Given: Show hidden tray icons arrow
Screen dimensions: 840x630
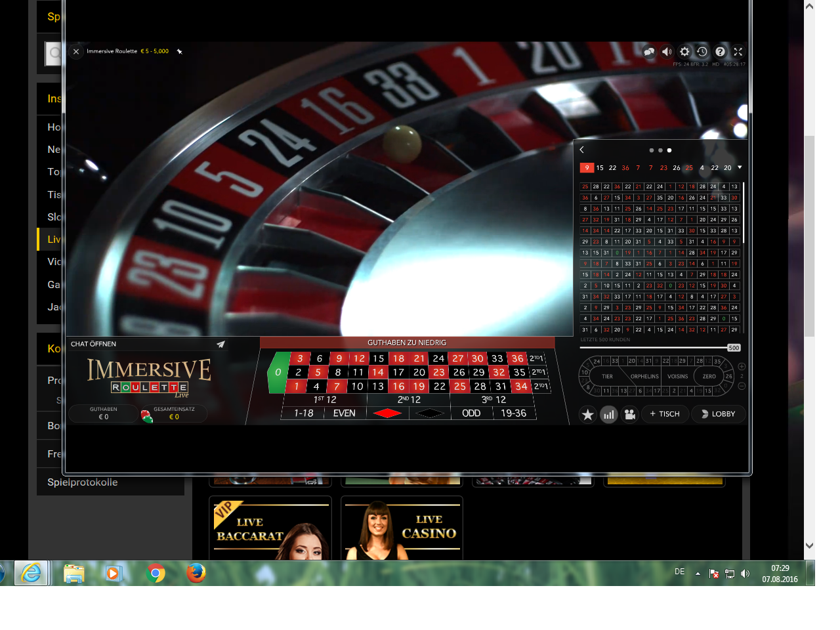Looking at the screenshot, I should click(x=698, y=574).
